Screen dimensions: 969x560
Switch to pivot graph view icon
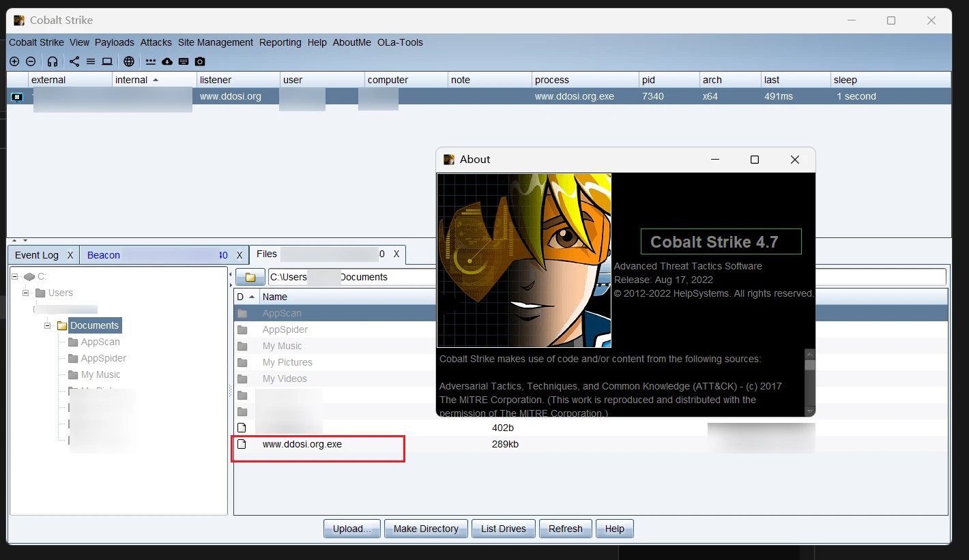click(x=74, y=61)
